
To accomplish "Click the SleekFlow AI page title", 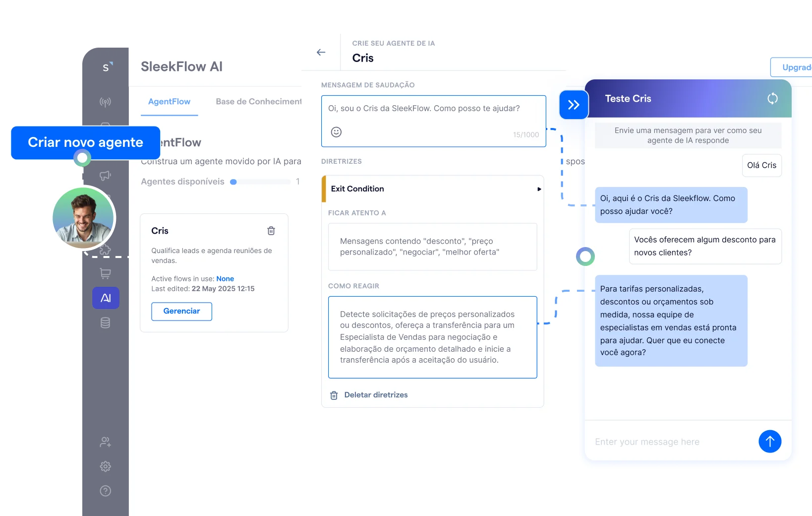I will click(181, 66).
